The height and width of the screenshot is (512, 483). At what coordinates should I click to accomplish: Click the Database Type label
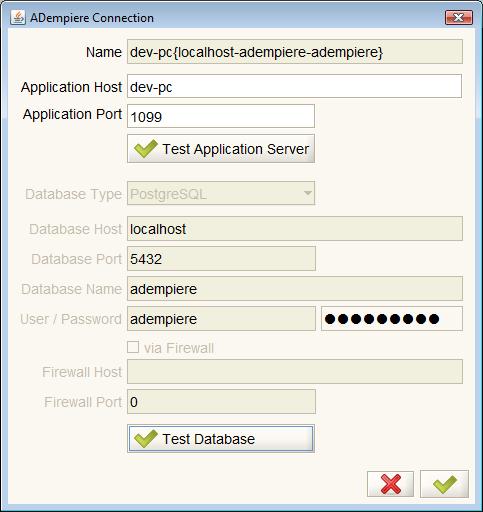click(x=73, y=194)
